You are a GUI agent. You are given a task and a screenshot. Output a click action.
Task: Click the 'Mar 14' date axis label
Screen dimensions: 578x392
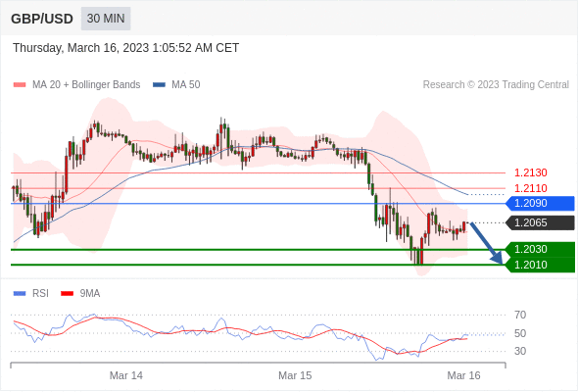pyautogui.click(x=126, y=375)
